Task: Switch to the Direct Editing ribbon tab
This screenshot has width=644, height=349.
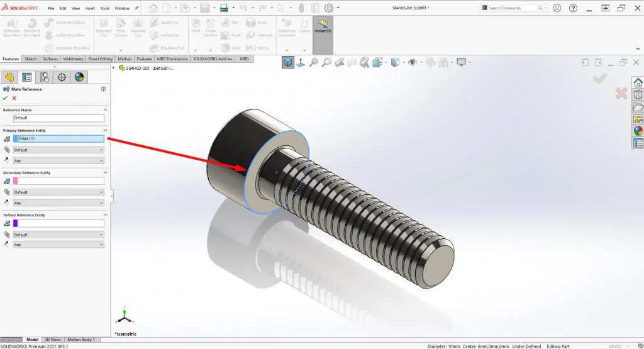Action: [x=100, y=58]
